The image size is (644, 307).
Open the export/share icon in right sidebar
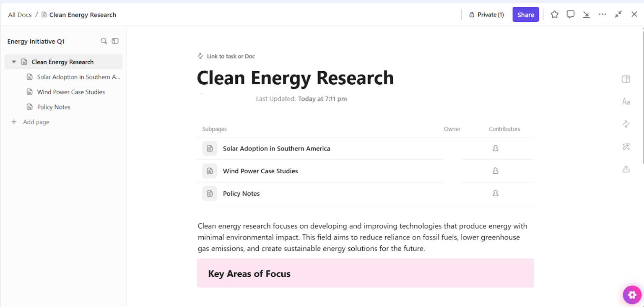pyautogui.click(x=626, y=169)
